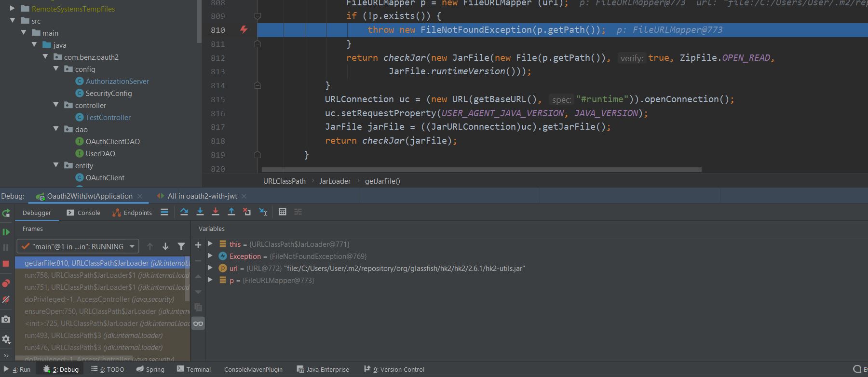868x377 pixels.
Task: Click Force Step Into red arrow icon
Action: [216, 212]
